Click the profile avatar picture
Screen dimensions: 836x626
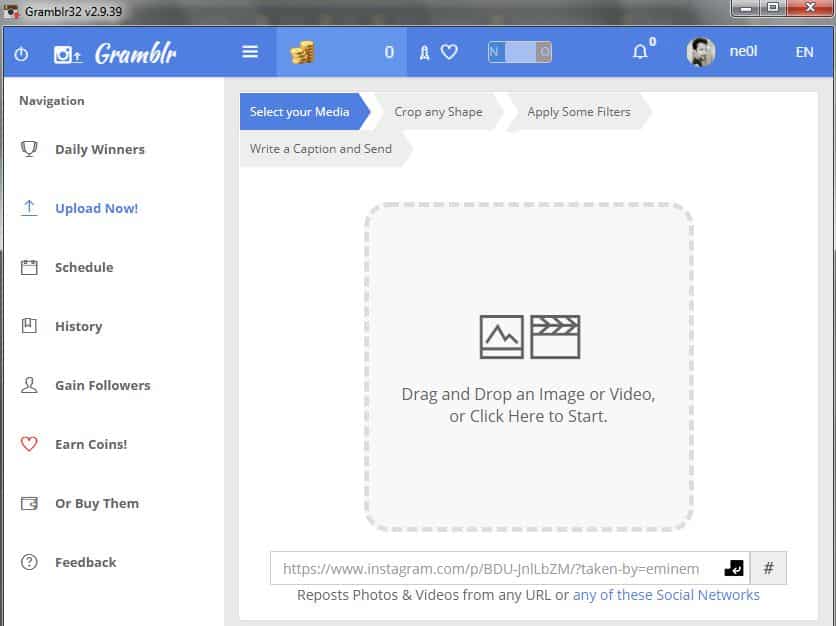click(701, 52)
